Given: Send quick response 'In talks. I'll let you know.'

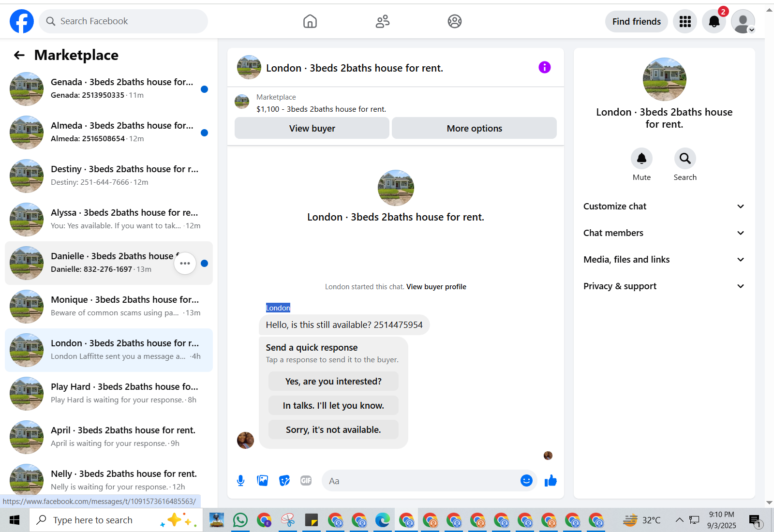Looking at the screenshot, I should [x=333, y=405].
